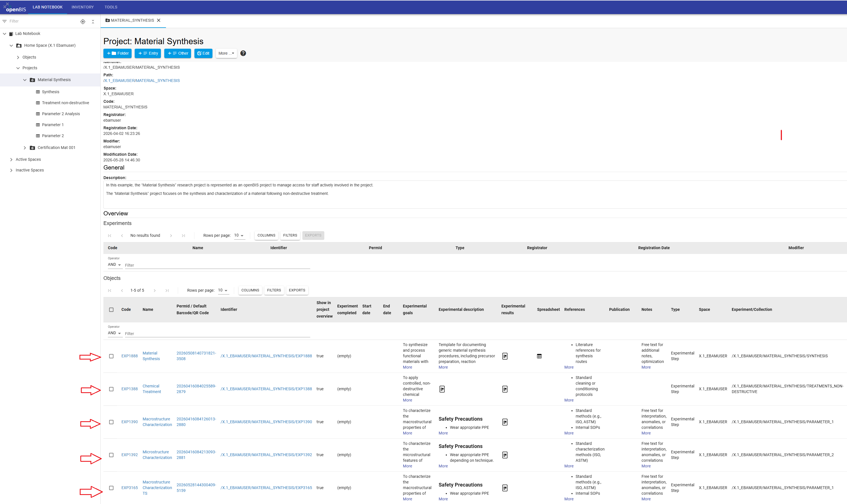This screenshot has width=847, height=504.
Task: Open EXP1388 experimental results document icon
Action: click(505, 389)
